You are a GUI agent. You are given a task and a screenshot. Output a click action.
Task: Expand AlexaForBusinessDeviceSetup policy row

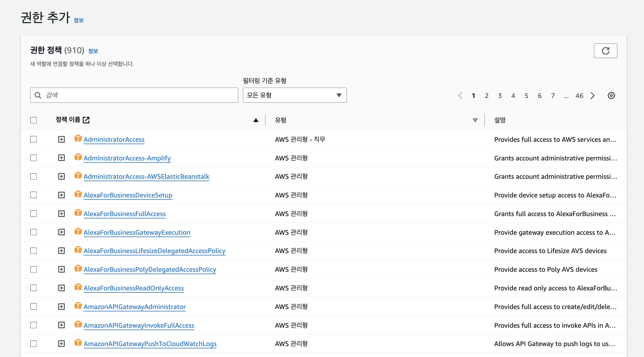click(61, 195)
